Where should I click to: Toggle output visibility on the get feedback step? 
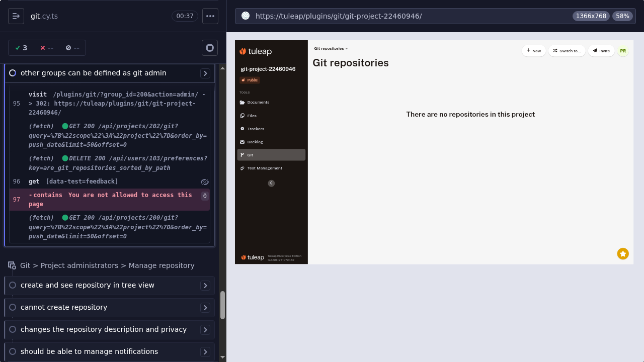click(204, 182)
